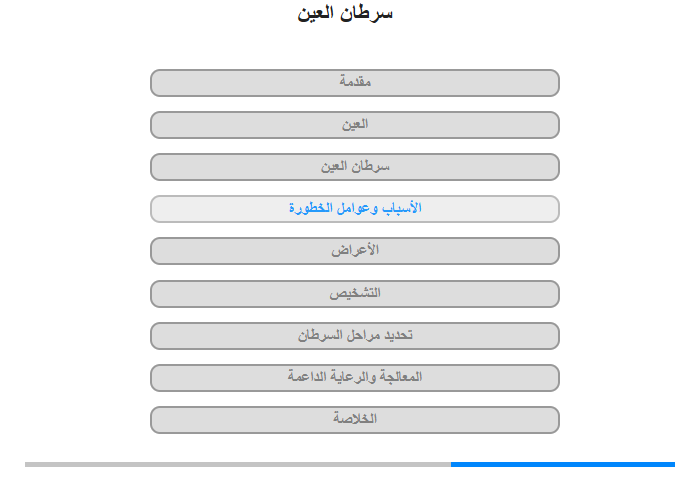
Task: Open the Treatment and Supportive Care entry
Action: [x=354, y=377]
